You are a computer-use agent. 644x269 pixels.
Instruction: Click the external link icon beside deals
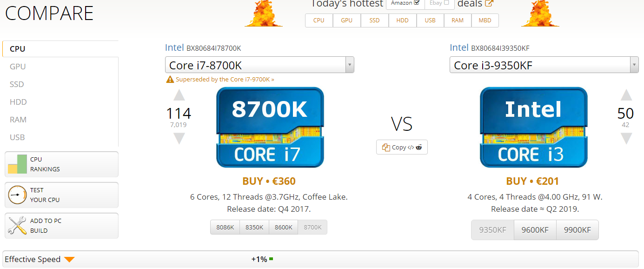point(489,3)
